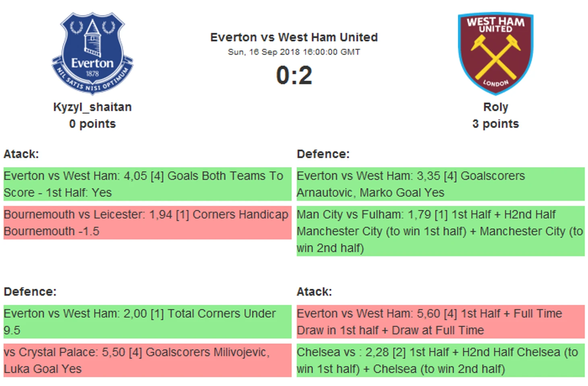Select the 0:2 match score

coord(294,75)
